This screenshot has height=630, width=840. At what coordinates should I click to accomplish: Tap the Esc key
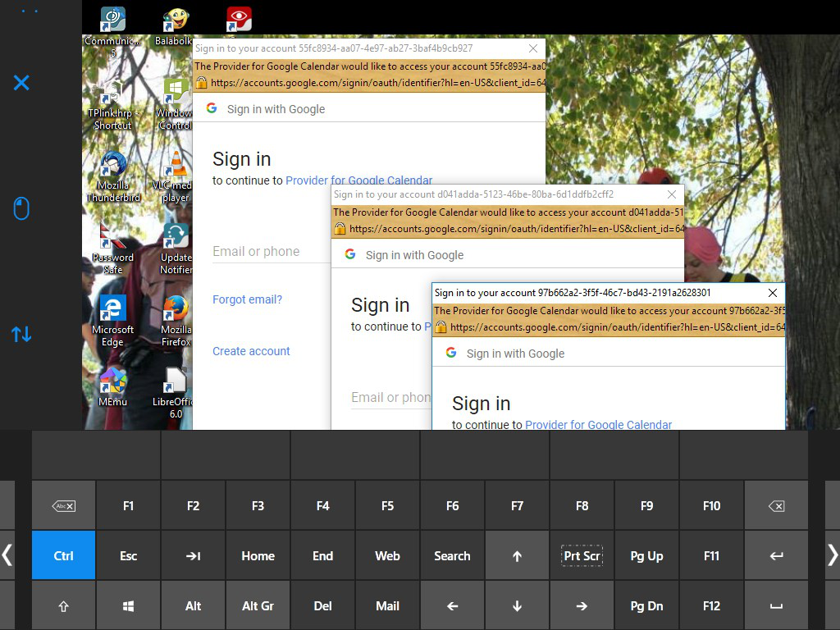pos(128,555)
